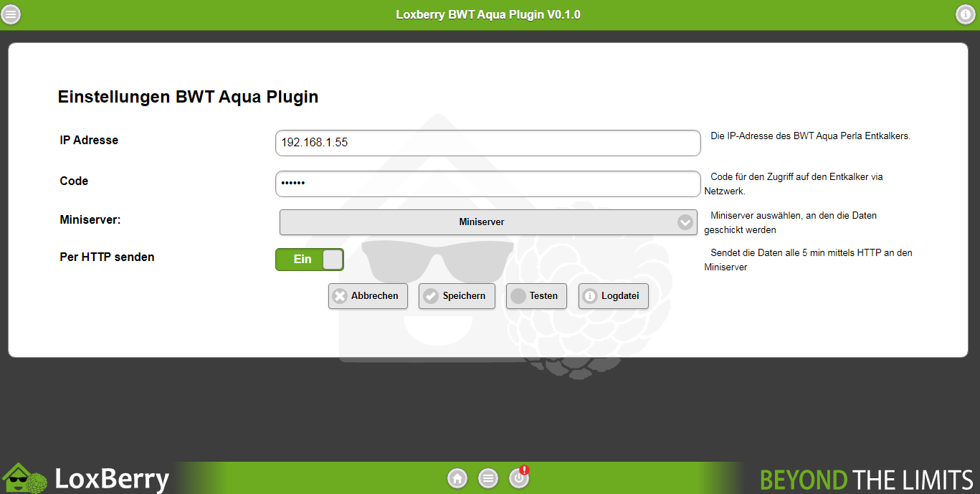The image size is (980, 494).
Task: Click the Abbrechen button
Action: 368,296
